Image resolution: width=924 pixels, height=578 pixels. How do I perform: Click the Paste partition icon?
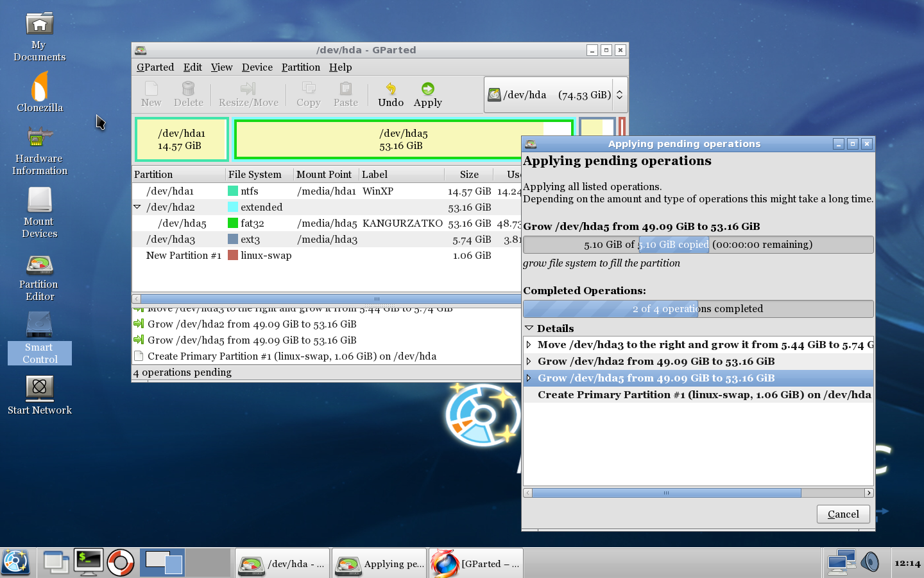(345, 94)
